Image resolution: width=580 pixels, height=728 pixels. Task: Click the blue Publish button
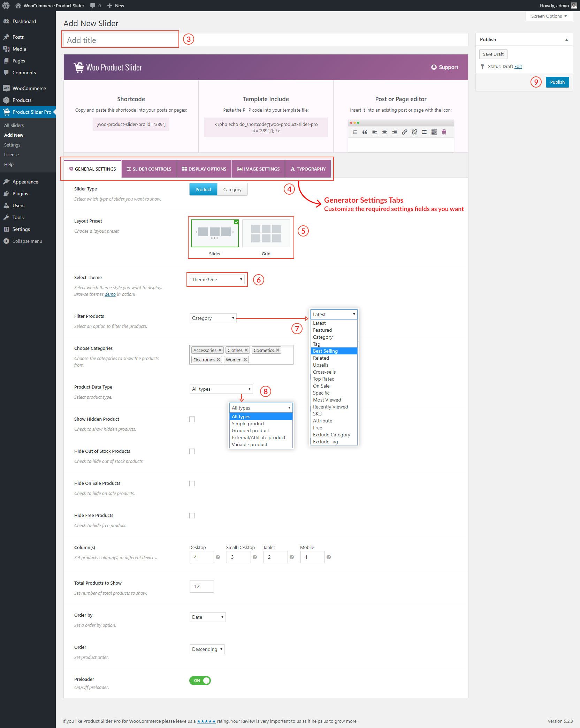[x=557, y=82]
